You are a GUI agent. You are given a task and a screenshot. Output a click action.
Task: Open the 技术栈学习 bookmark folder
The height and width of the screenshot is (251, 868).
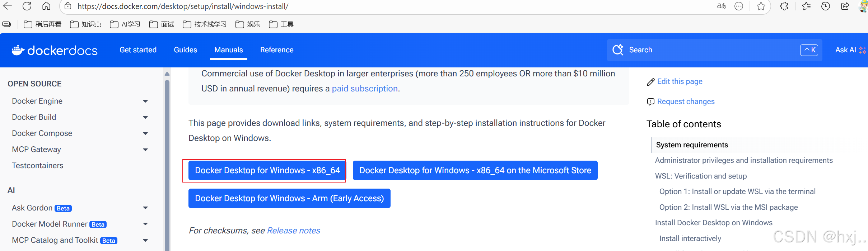[205, 24]
